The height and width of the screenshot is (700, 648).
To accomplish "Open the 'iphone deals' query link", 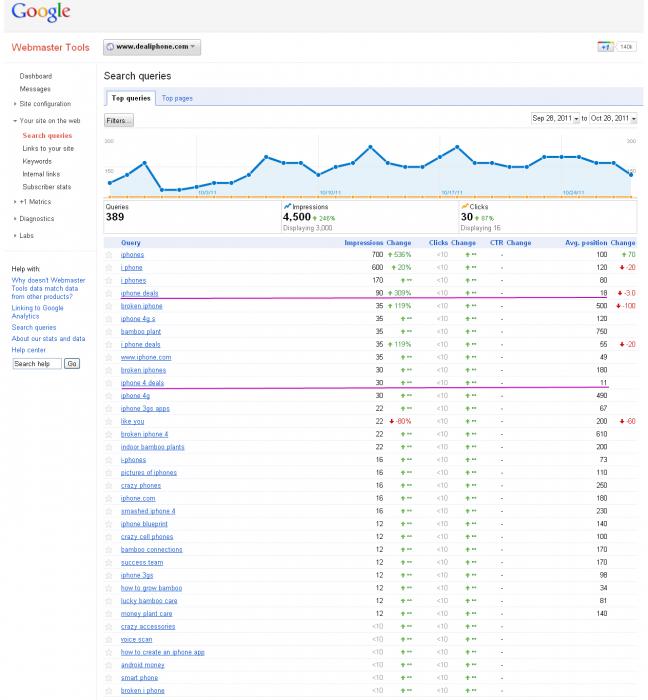I will (x=139, y=293).
